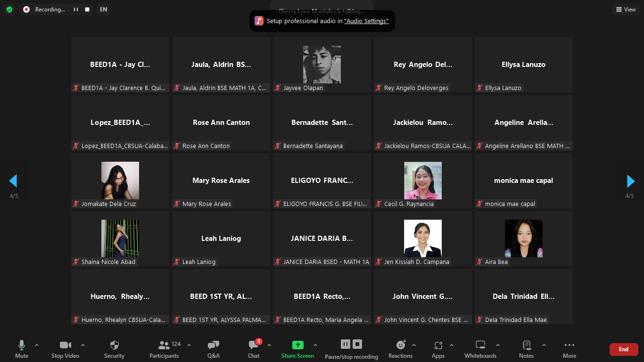
Task: Expand video options arrow next to Stop Video
Action: point(83,345)
